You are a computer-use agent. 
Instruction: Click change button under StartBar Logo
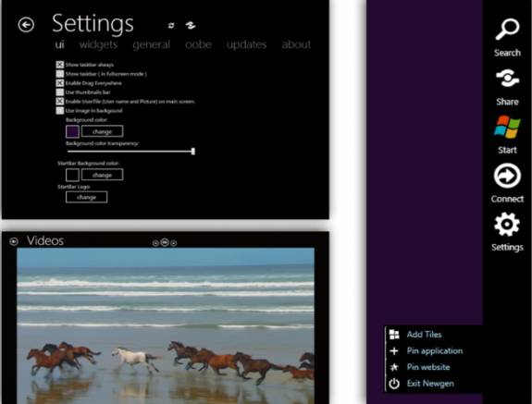tap(87, 197)
